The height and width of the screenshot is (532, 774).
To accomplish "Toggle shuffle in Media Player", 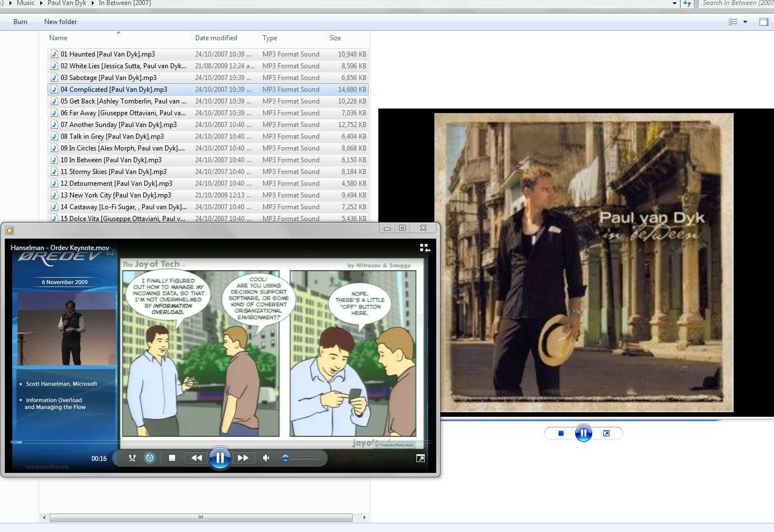I will pyautogui.click(x=132, y=458).
